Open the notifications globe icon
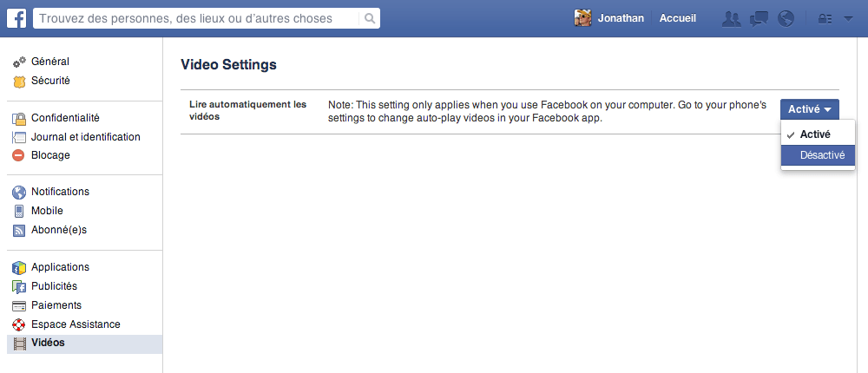 point(786,18)
